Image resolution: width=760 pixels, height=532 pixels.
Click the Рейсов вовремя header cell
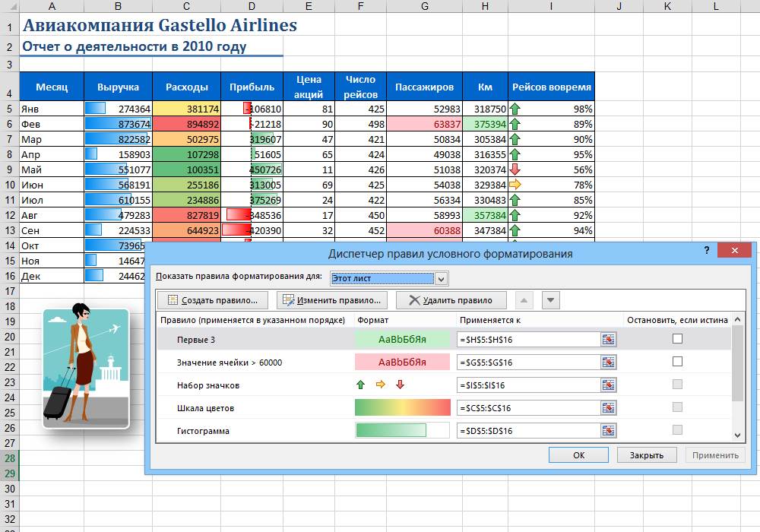(552, 87)
